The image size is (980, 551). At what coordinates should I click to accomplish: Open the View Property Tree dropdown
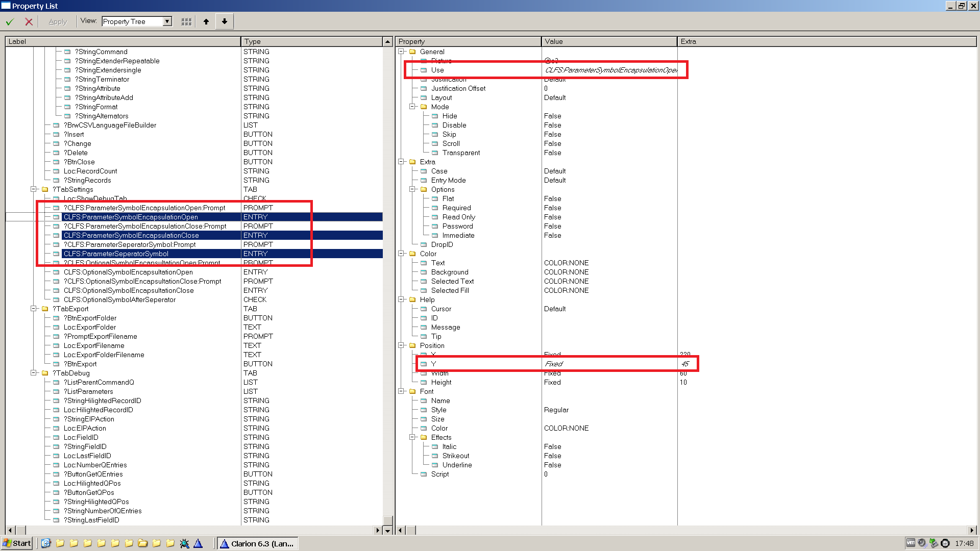tap(167, 21)
